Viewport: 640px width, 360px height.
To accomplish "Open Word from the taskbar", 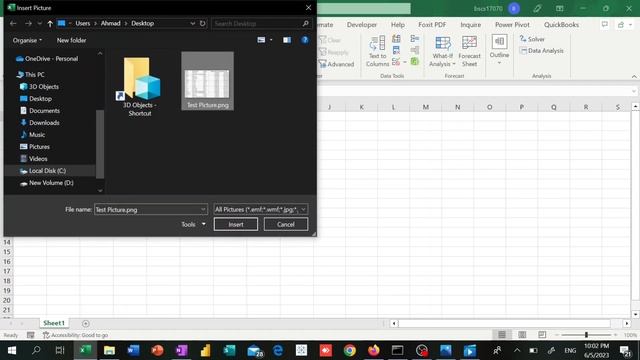I will tap(133, 350).
